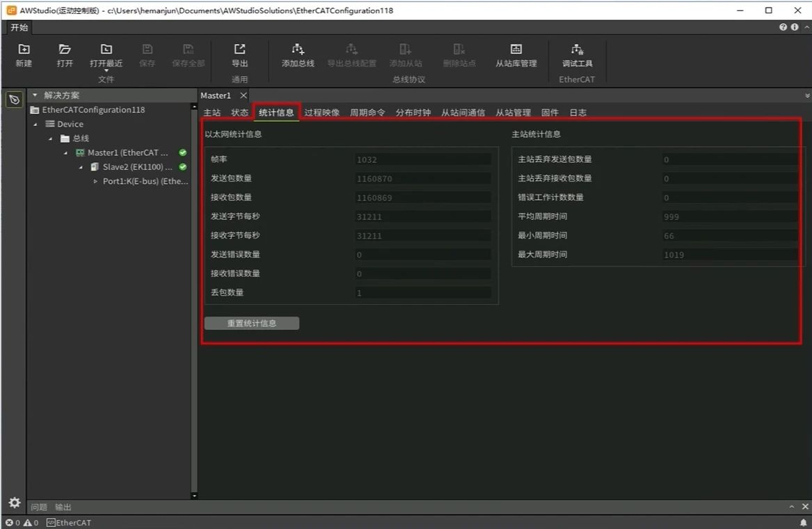Open document tab overflow dropdown arrow

807,96
